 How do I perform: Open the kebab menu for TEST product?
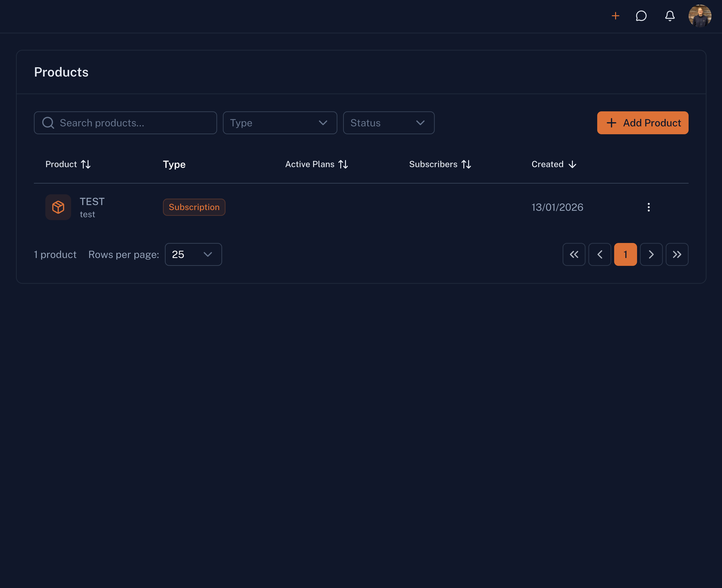click(649, 207)
